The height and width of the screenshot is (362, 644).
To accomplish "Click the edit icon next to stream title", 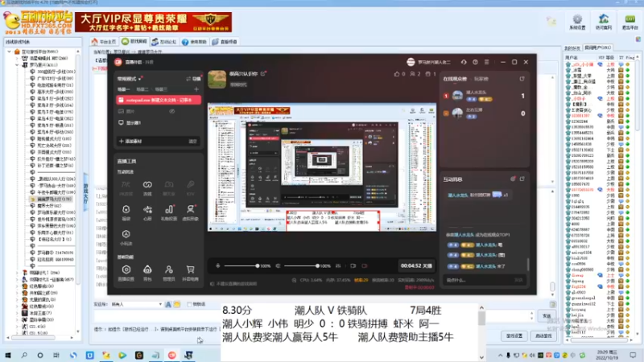I will [x=263, y=74].
